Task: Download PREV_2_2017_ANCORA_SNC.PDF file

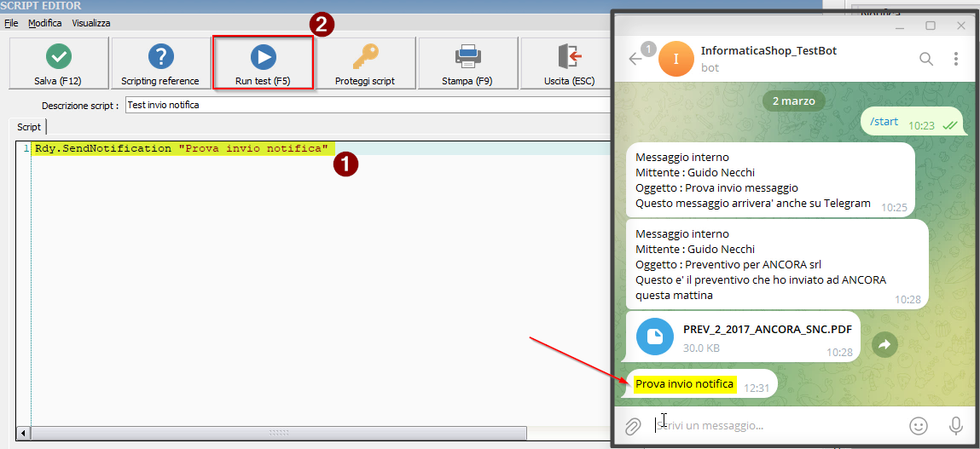Action: (655, 338)
